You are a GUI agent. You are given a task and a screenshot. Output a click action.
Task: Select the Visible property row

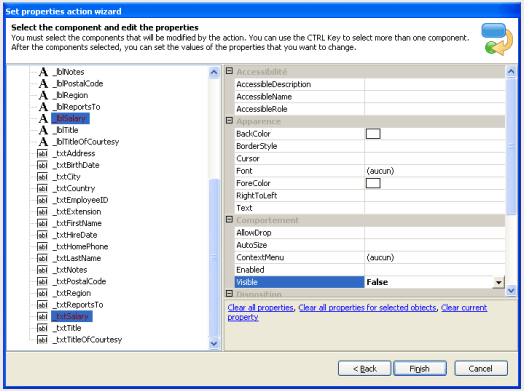point(369,282)
